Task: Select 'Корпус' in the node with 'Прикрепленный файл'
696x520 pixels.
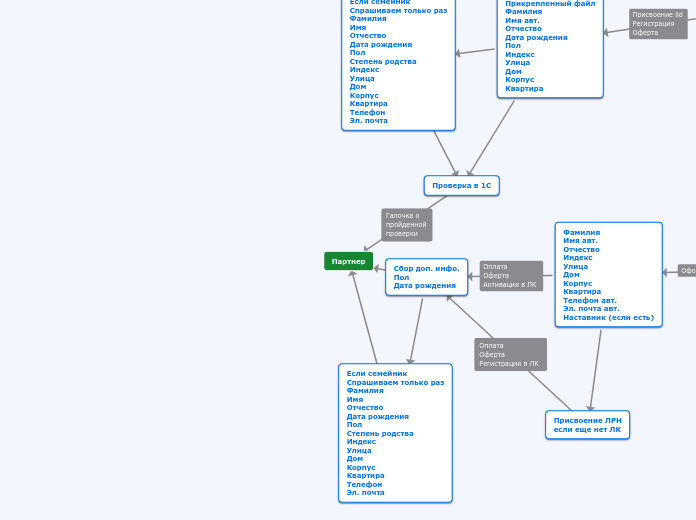Action: click(520, 79)
